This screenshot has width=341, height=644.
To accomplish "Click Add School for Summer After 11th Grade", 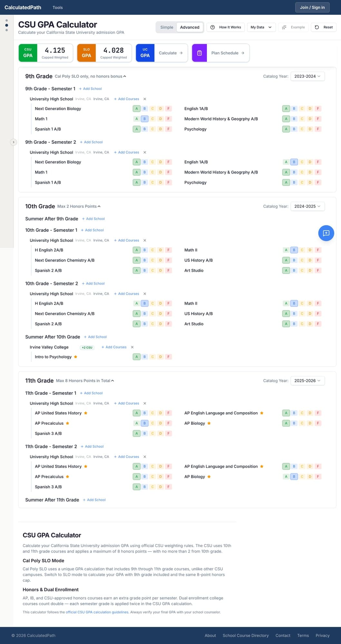I will 94,500.
